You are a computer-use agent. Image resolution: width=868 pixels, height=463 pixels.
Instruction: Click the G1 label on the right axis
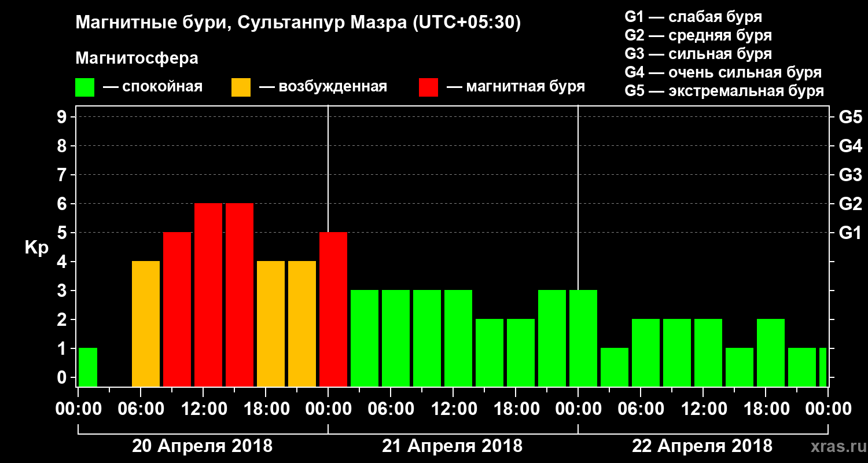tap(851, 233)
